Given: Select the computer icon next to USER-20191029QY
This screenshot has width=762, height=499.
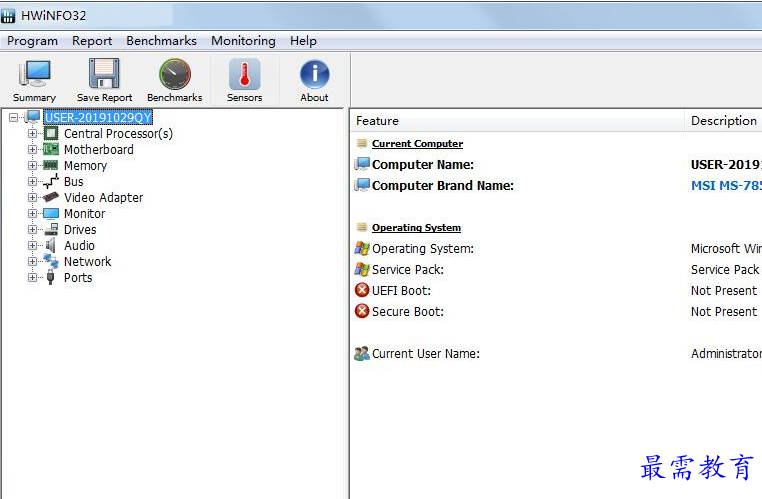Looking at the screenshot, I should (x=33, y=117).
